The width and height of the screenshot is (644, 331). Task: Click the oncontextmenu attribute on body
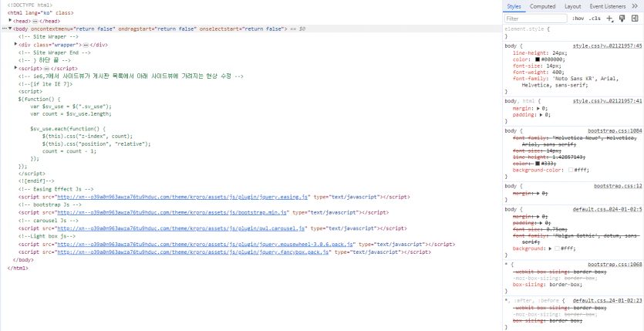(73, 29)
